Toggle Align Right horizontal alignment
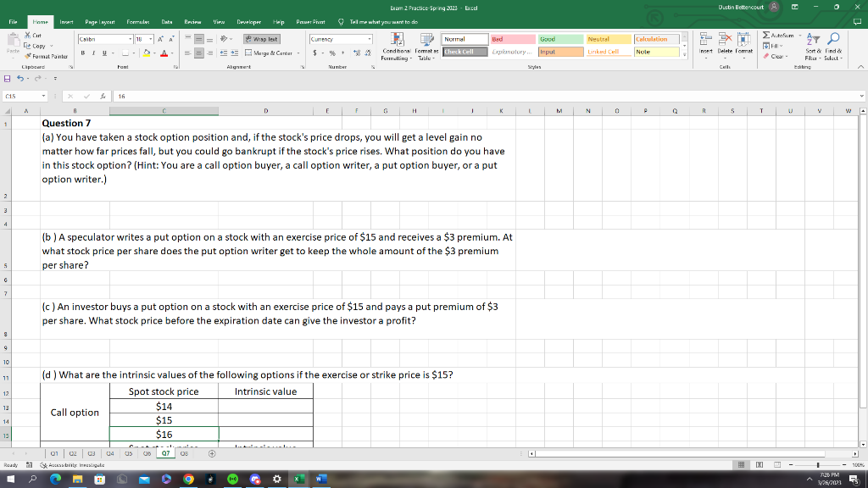 point(210,53)
